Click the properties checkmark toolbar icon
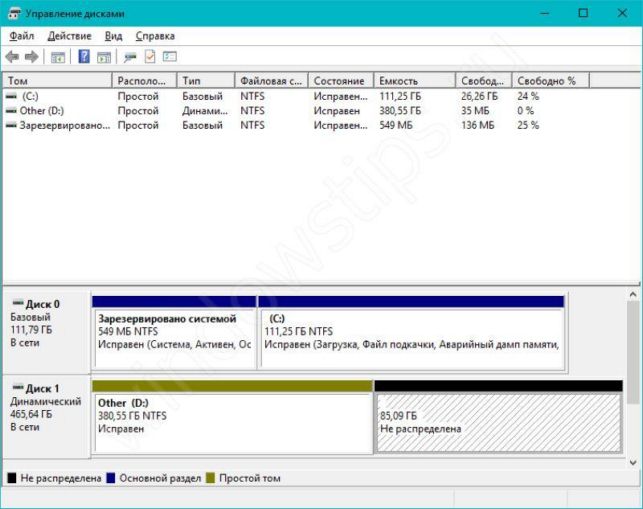 pyautogui.click(x=150, y=56)
